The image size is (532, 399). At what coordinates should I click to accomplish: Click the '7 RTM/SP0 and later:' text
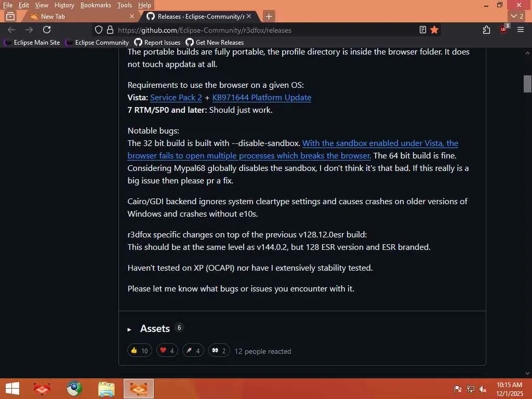click(167, 110)
